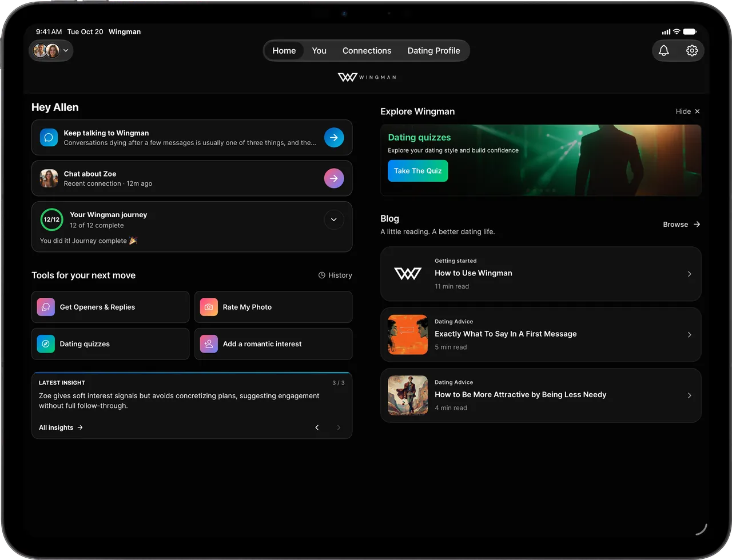Show the previous insight with left chevron

click(x=317, y=427)
